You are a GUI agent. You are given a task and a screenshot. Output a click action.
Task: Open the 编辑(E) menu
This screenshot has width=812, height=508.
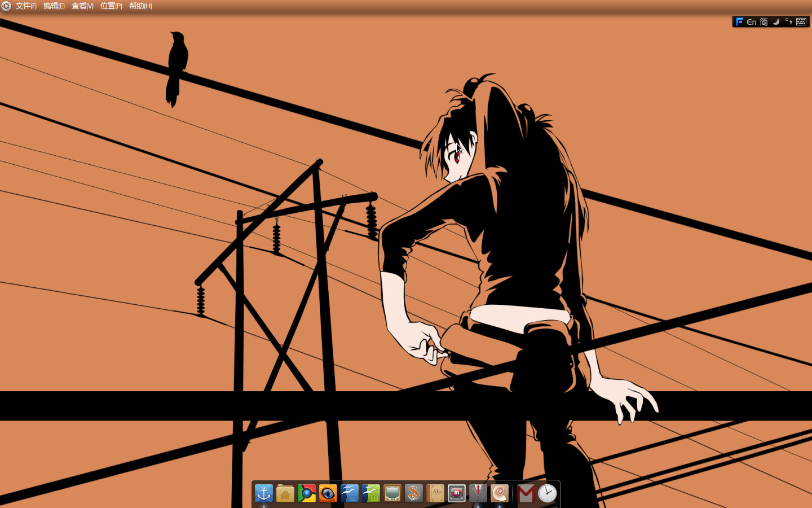coord(54,6)
